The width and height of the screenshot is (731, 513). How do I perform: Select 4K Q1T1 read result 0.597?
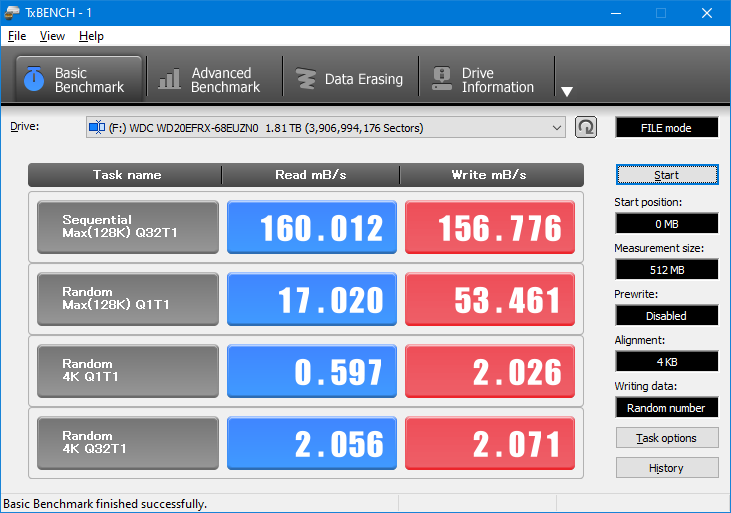point(312,371)
